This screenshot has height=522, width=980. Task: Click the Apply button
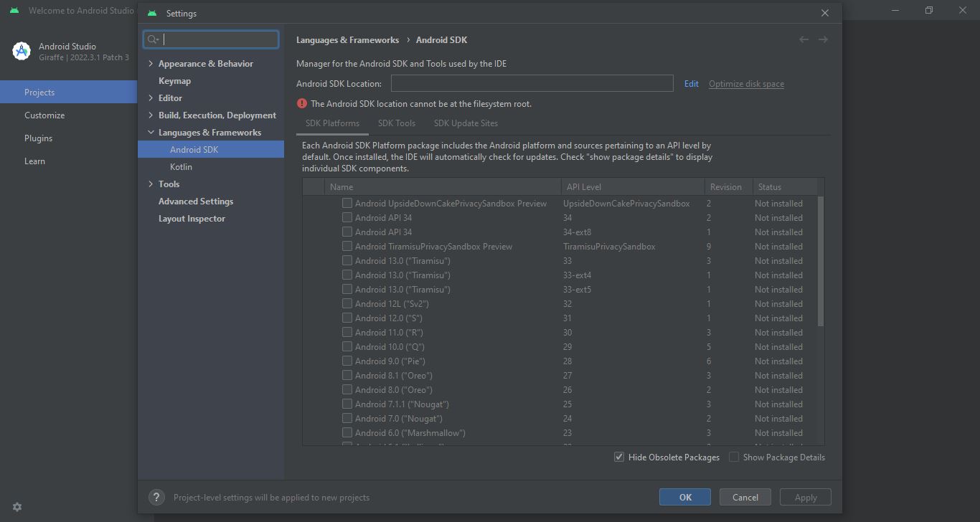pos(806,497)
